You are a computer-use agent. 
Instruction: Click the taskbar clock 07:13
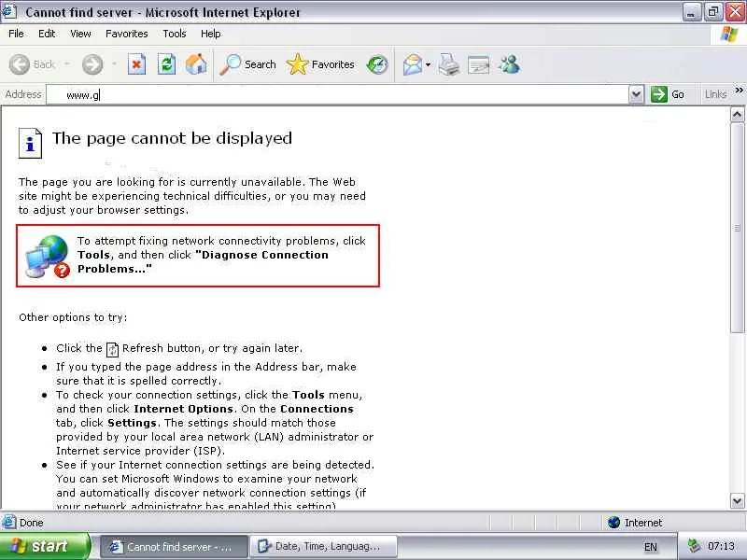pyautogui.click(x=721, y=546)
